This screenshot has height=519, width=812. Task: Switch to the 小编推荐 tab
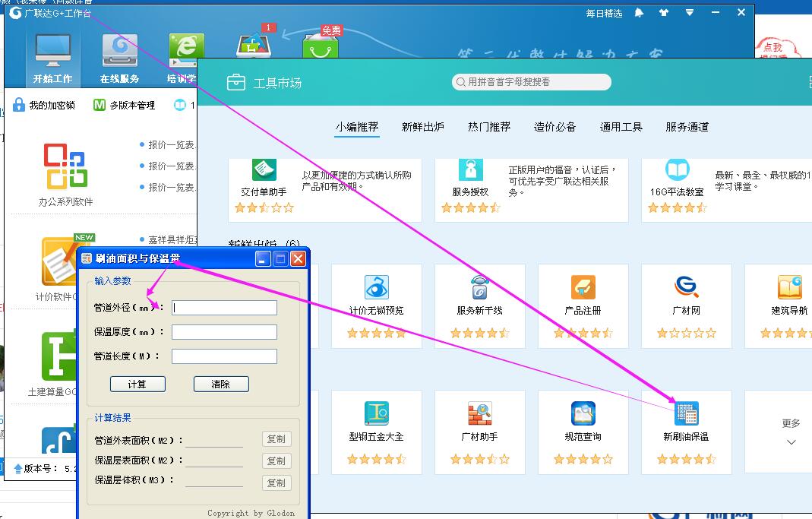(x=357, y=127)
